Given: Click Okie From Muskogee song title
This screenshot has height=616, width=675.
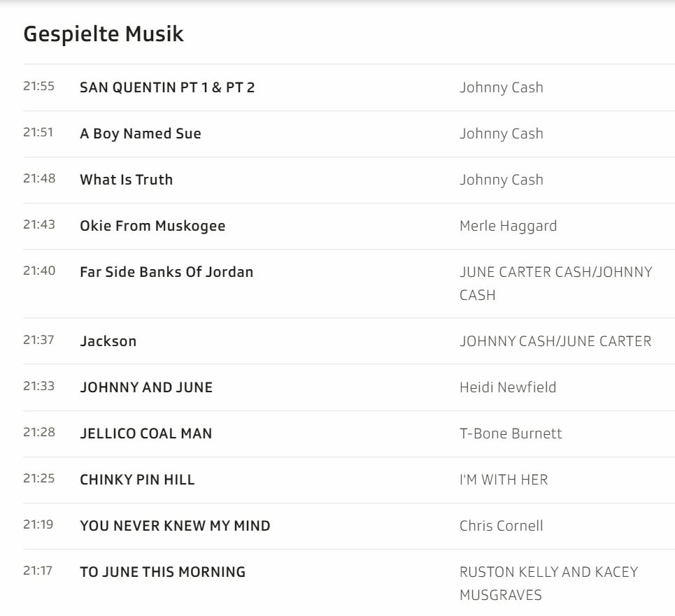Looking at the screenshot, I should pos(152,226).
